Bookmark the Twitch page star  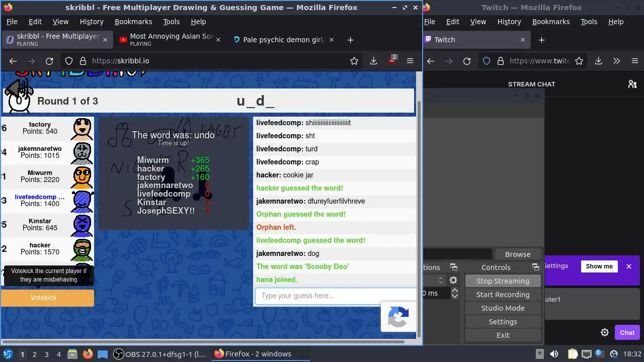579,61
